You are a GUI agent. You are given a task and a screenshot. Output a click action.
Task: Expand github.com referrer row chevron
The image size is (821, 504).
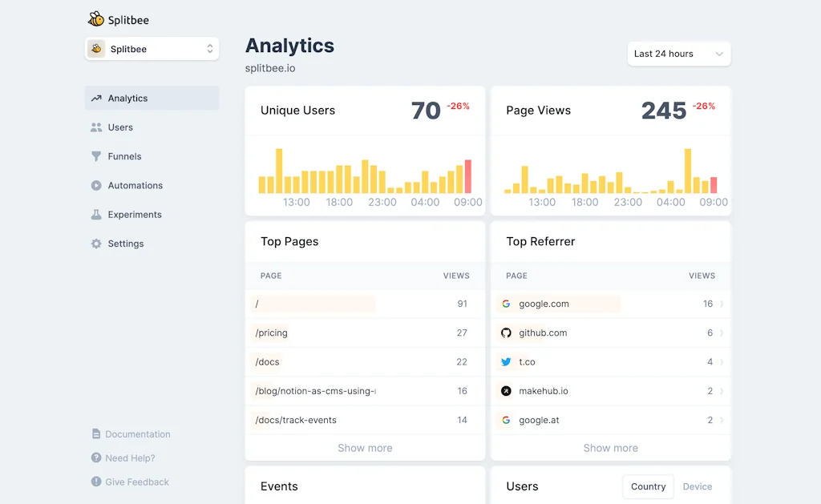tap(722, 333)
